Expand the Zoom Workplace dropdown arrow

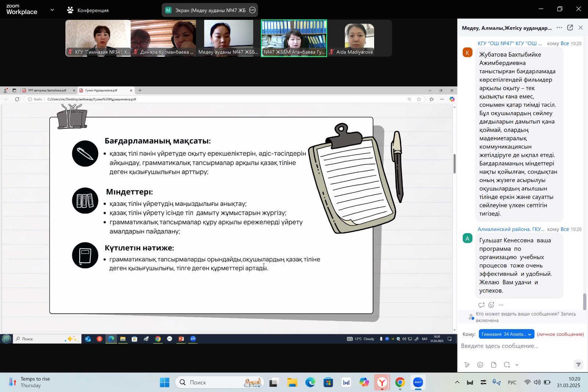click(52, 10)
